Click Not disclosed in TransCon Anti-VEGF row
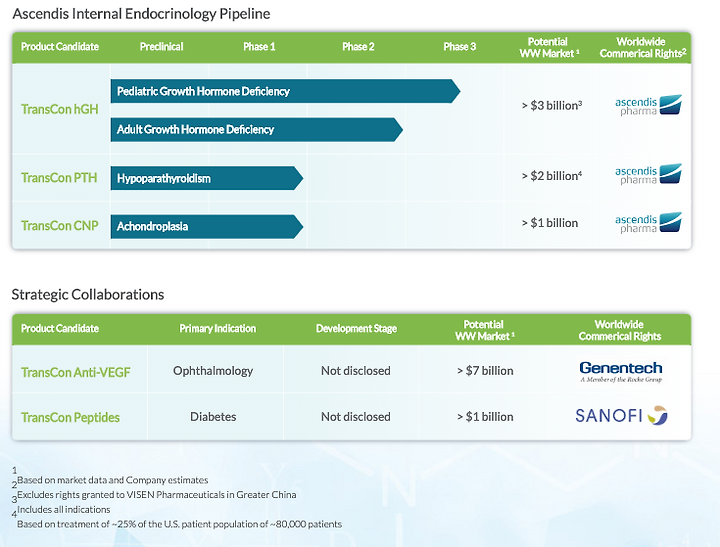This screenshot has width=720, height=547. [356, 371]
